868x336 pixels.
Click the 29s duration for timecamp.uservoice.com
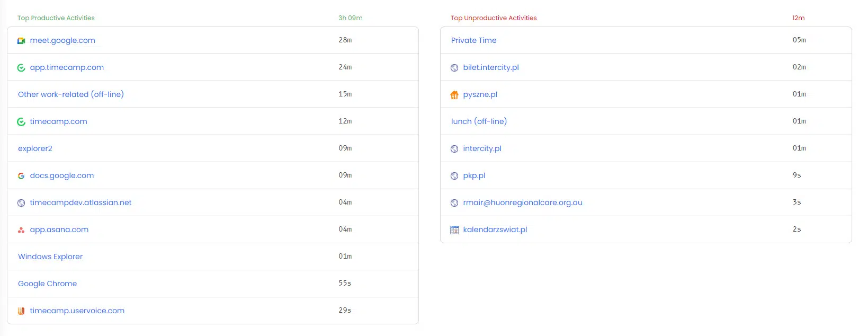pyautogui.click(x=345, y=310)
